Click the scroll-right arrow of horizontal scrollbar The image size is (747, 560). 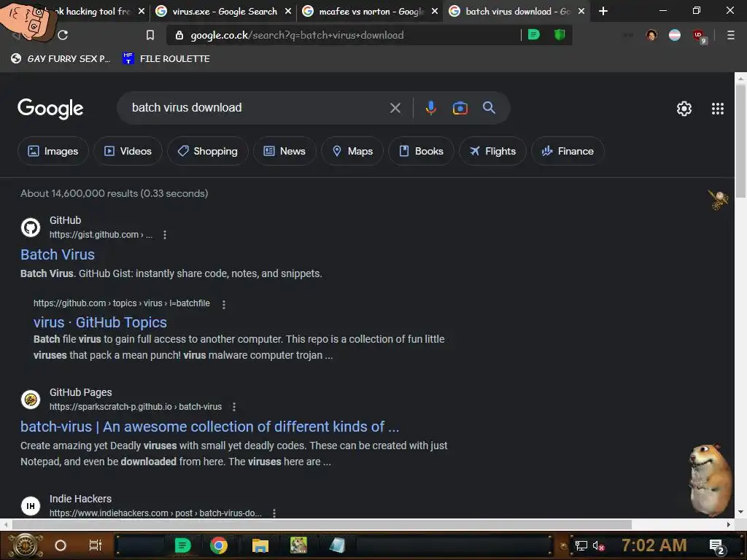coord(729,524)
